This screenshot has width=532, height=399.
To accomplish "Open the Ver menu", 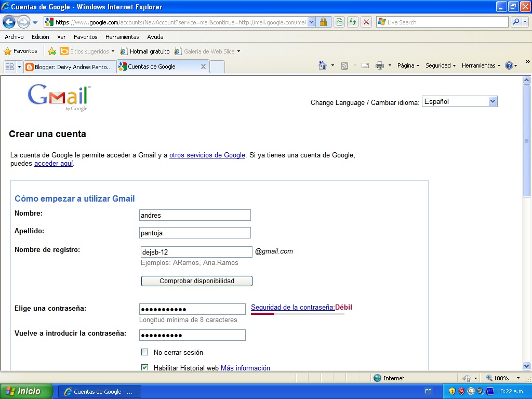I will (61, 37).
